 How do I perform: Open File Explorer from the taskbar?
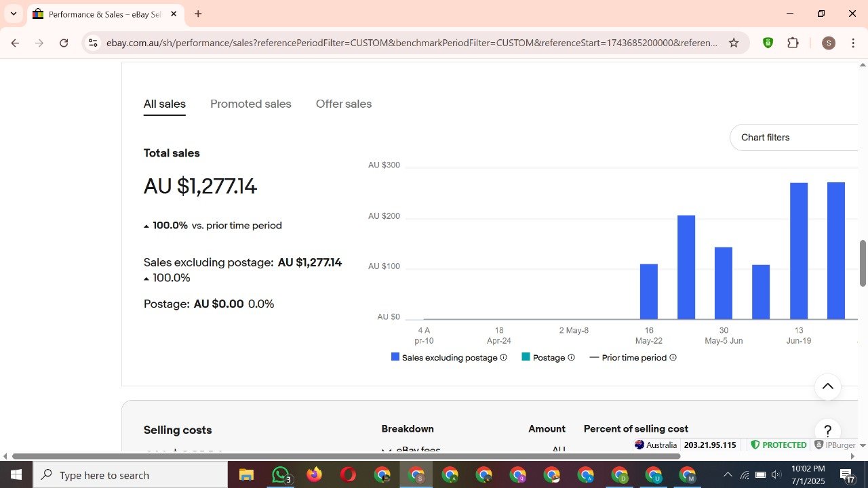click(246, 474)
